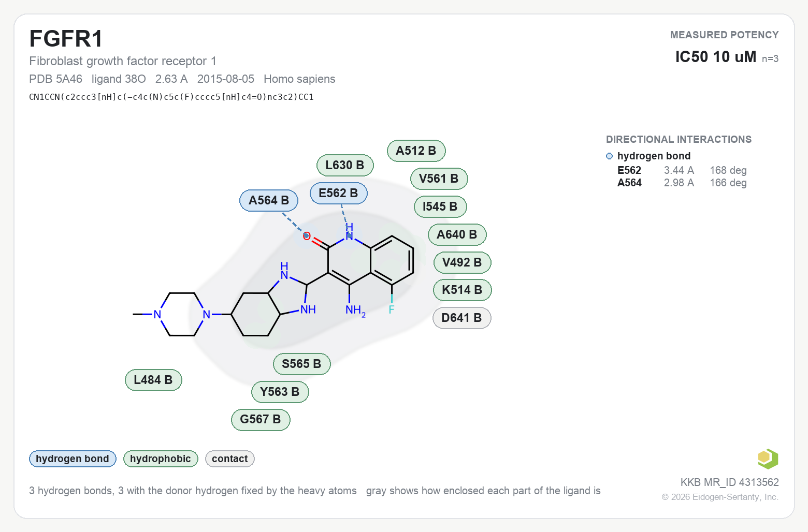Click the hydrogen bond legend pill

click(x=73, y=459)
